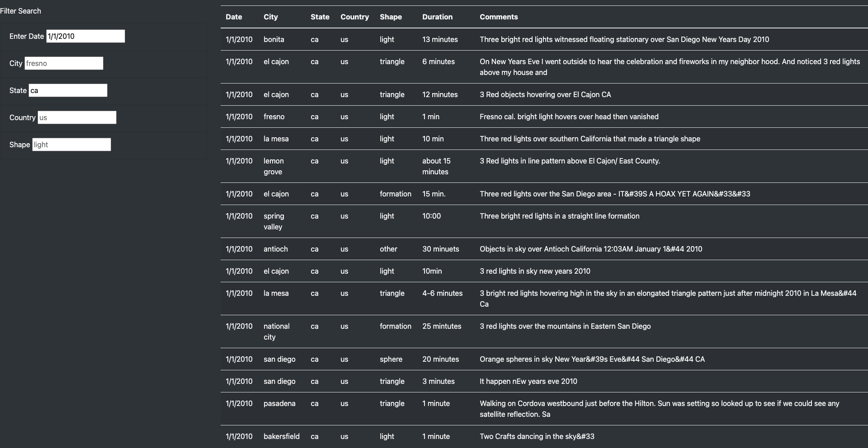868x448 pixels.
Task: Click the la mesa triangle sighting row
Action: [452, 298]
